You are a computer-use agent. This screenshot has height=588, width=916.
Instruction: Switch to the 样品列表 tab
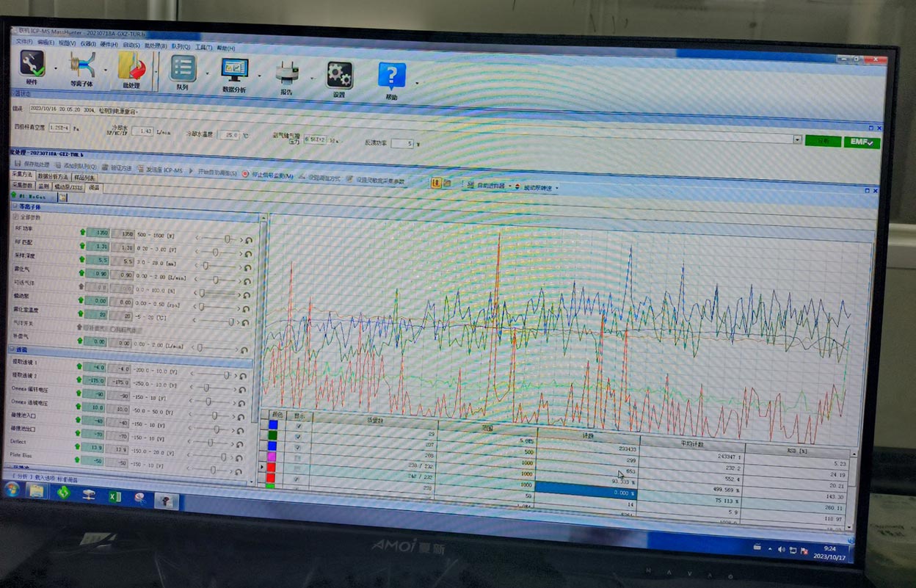84,178
